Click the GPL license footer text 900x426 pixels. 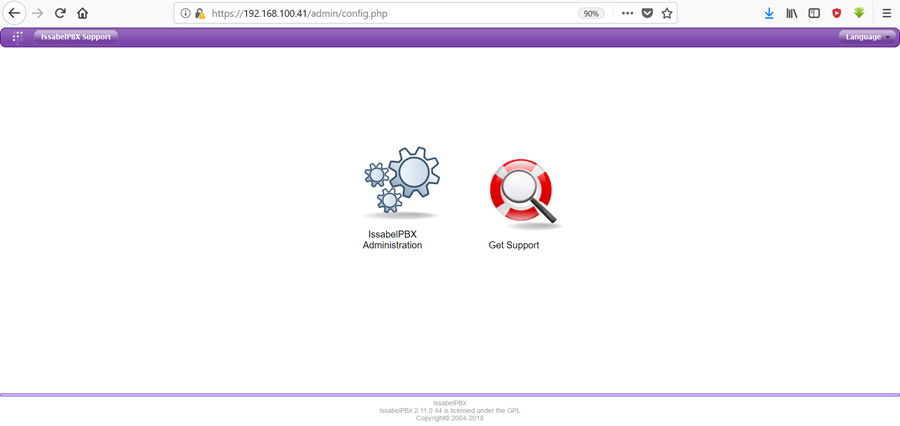pyautogui.click(x=449, y=410)
